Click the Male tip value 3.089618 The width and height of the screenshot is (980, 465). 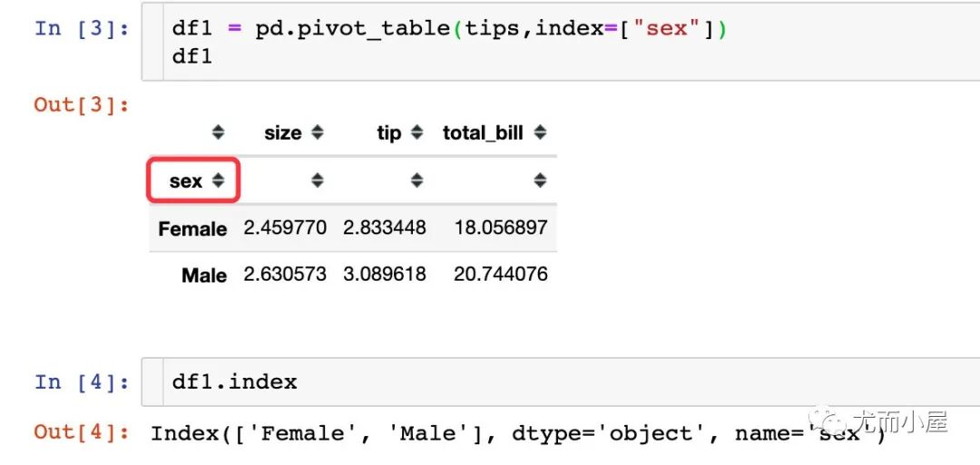pos(385,274)
